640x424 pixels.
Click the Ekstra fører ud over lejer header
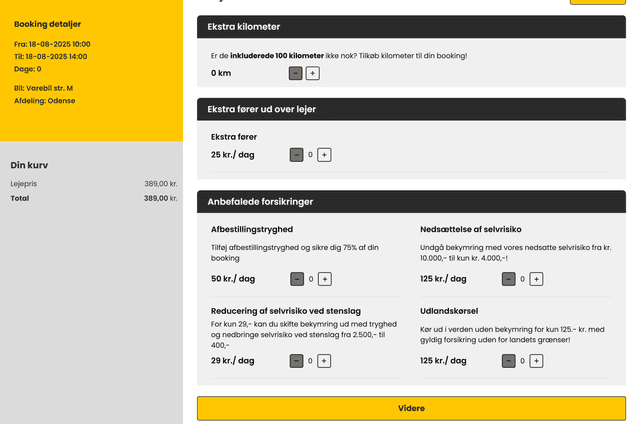[411, 109]
